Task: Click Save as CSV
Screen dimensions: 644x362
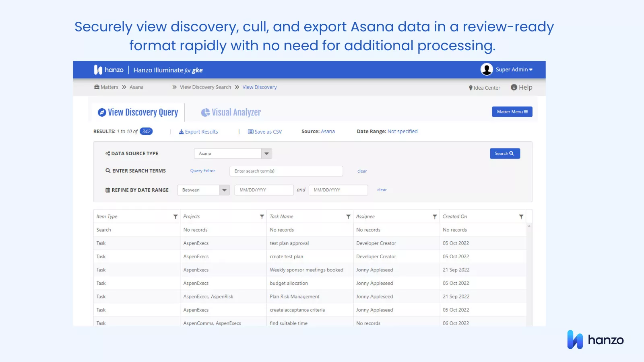Action: [265, 132]
